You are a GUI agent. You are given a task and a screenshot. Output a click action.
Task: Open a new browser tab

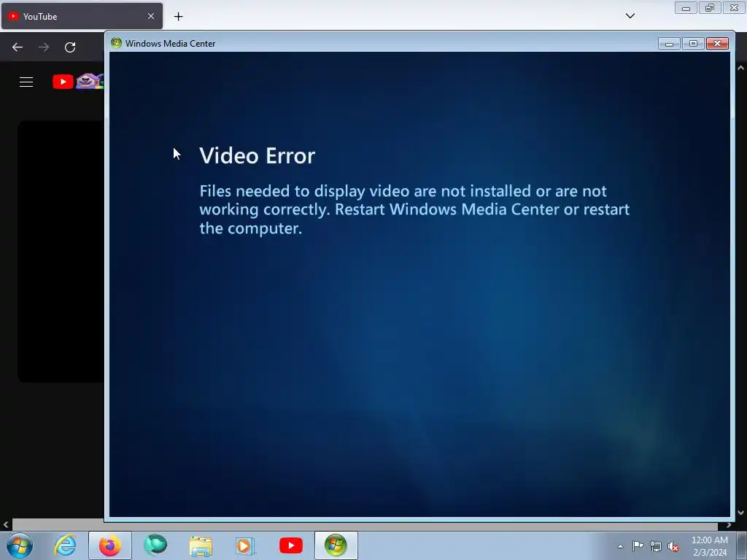coord(178,17)
